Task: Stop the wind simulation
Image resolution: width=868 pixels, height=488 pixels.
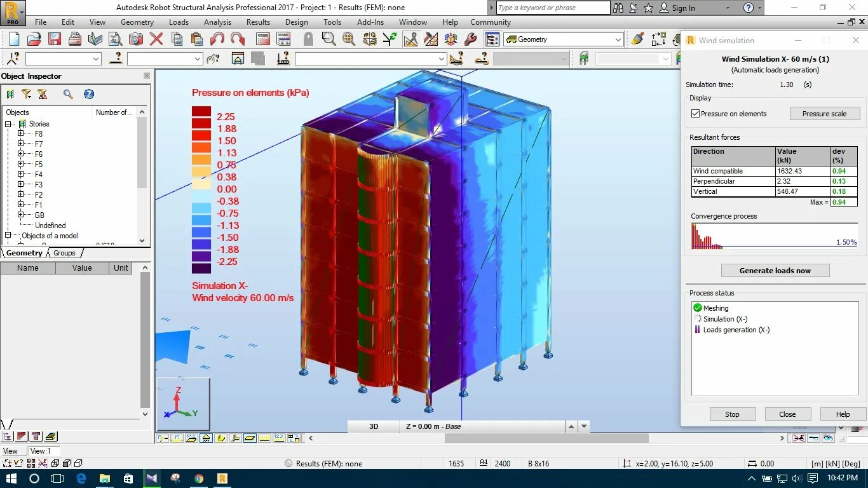Action: click(732, 414)
